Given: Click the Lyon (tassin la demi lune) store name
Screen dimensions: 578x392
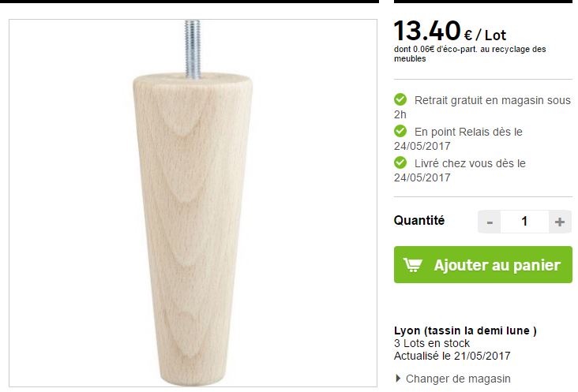Looking at the screenshot, I should click(465, 330).
